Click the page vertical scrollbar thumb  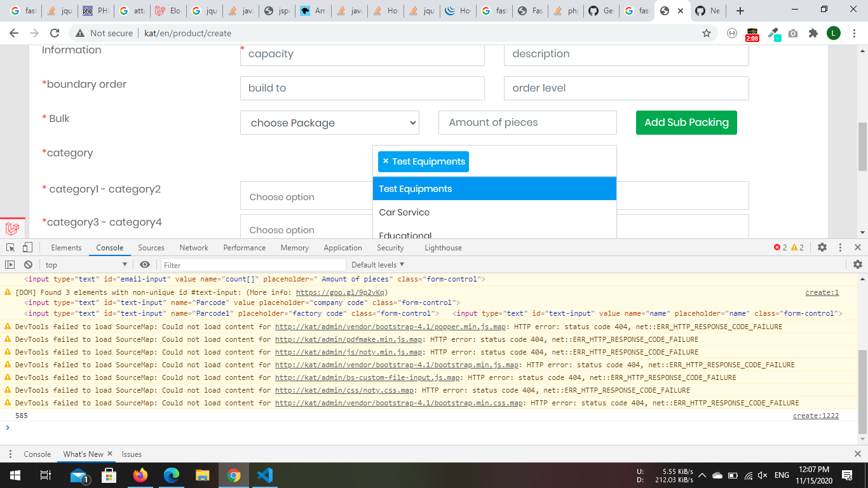coord(862,147)
